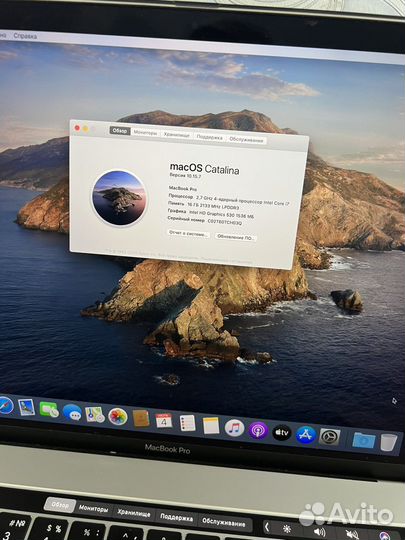The height and width of the screenshot is (540, 405).
Task: Click the Серийный номер line
Action: point(205,220)
